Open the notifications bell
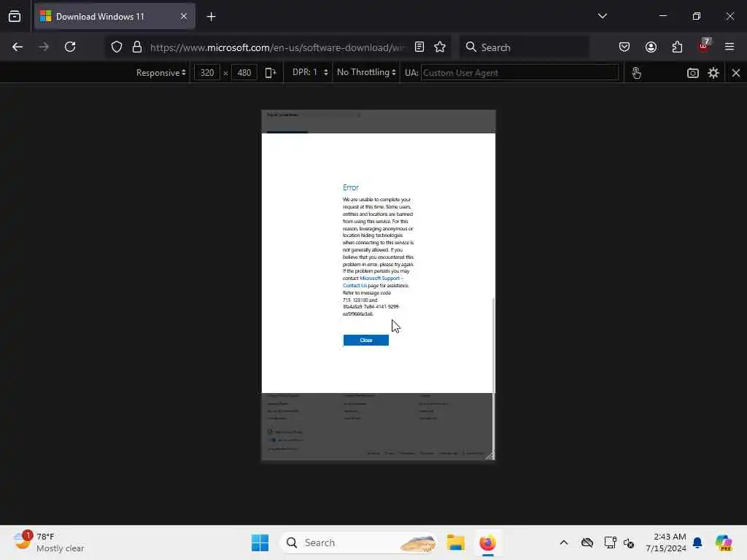Image resolution: width=747 pixels, height=560 pixels. click(x=697, y=542)
